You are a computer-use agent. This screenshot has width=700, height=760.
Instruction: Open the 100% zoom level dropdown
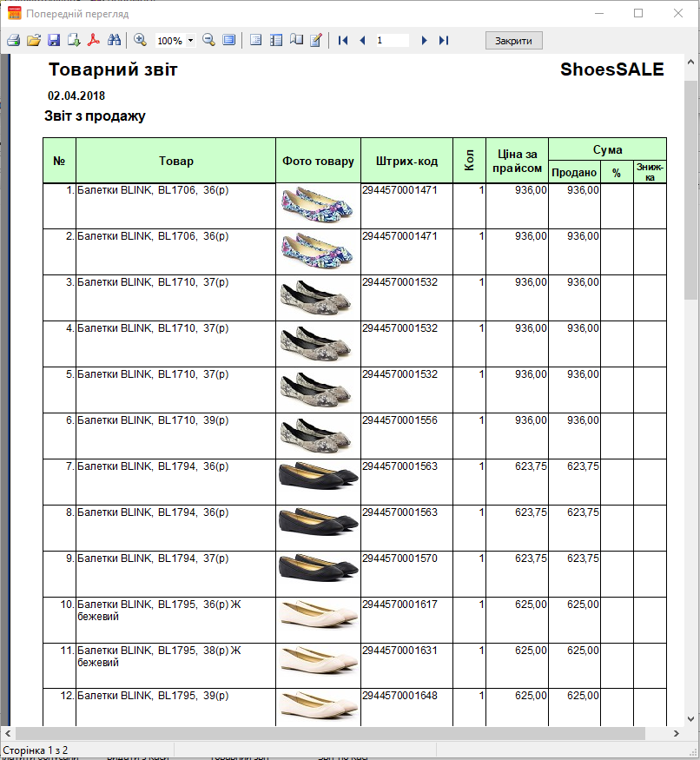coord(190,41)
